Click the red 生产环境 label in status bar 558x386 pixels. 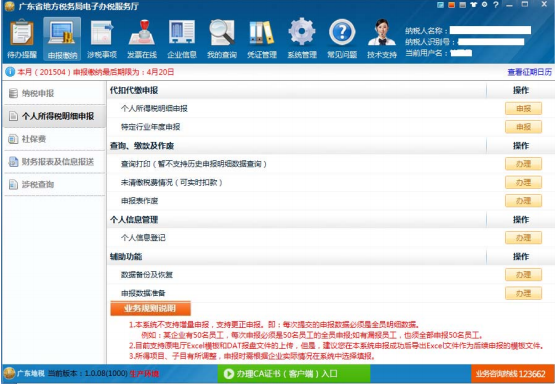pyautogui.click(x=144, y=374)
